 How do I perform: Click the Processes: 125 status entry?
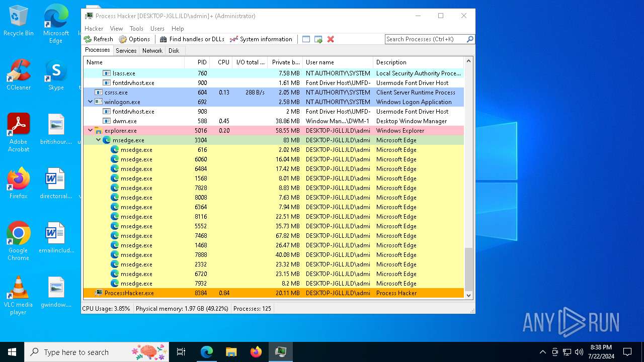point(252,309)
